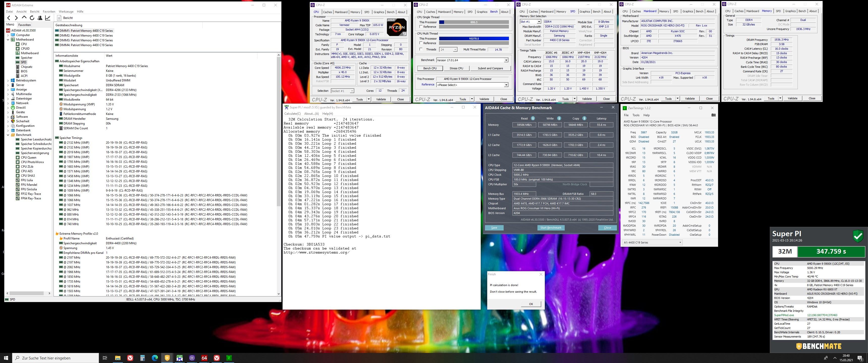The height and width of the screenshot is (363, 868).
Task: Click CPU Multi Thread score bar 10278.5
Action: (474, 38)
